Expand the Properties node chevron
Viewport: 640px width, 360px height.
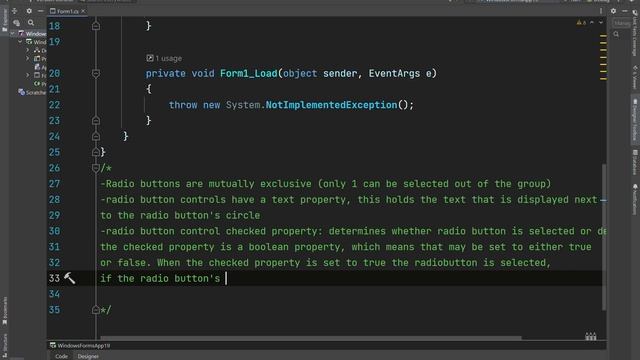pyautogui.click(x=28, y=58)
